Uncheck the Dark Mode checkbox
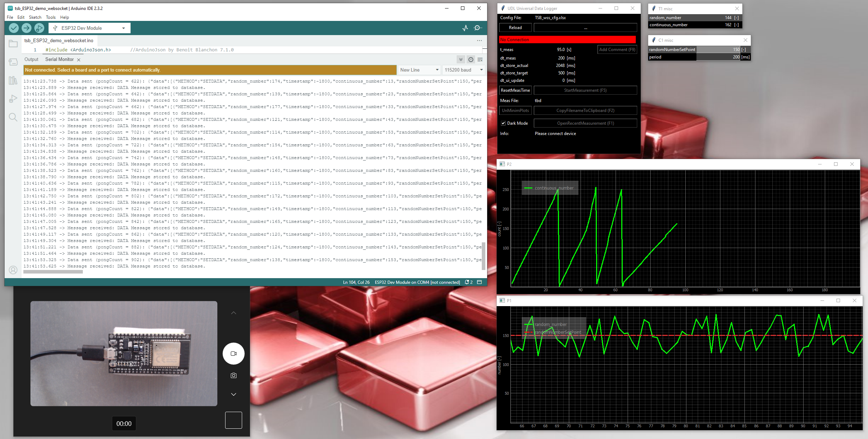The height and width of the screenshot is (439, 868). [503, 123]
